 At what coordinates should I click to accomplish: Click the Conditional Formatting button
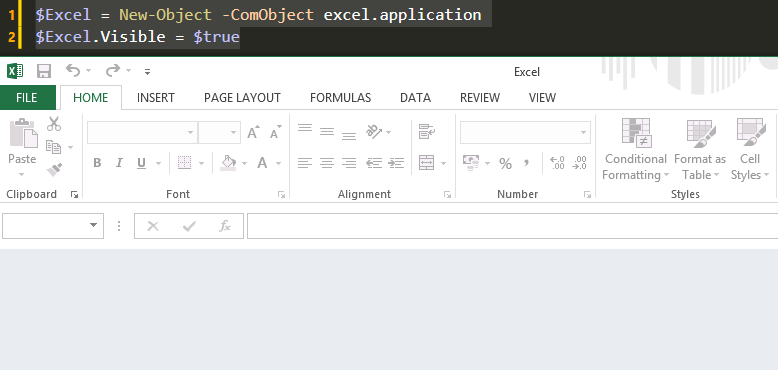pyautogui.click(x=636, y=150)
